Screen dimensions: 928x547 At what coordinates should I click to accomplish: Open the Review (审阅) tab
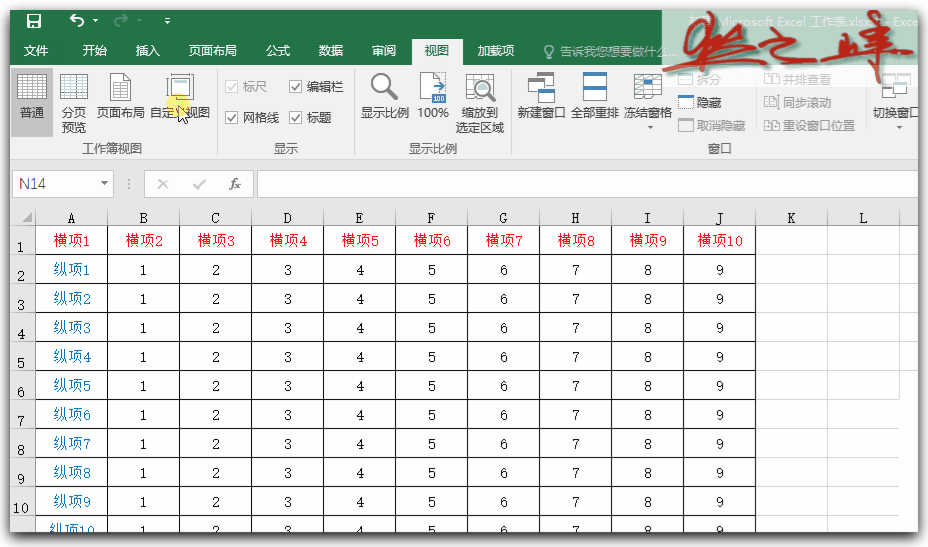tap(384, 51)
